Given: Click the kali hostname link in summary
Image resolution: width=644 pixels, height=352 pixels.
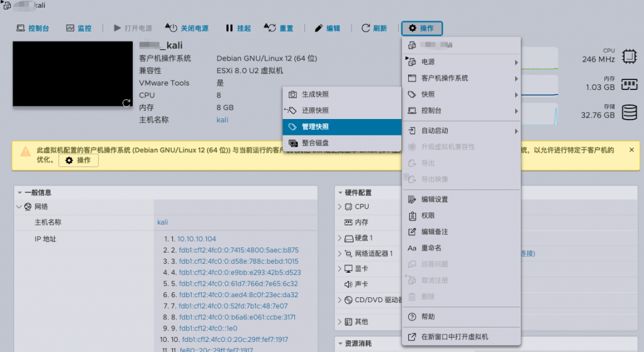Looking at the screenshot, I should pos(222,120).
